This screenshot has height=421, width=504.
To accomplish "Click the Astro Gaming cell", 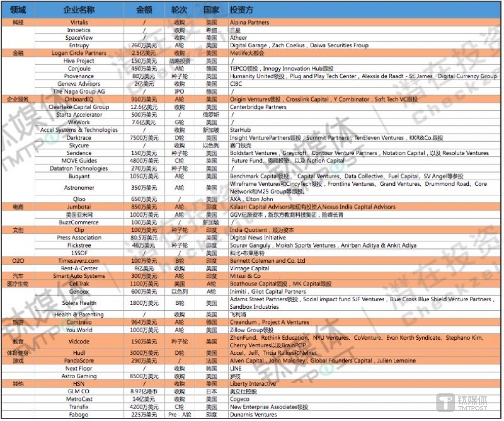I will point(79,376).
